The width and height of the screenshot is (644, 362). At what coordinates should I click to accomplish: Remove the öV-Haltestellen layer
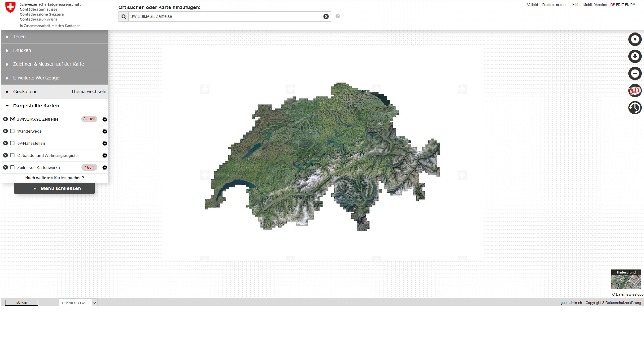[5, 143]
